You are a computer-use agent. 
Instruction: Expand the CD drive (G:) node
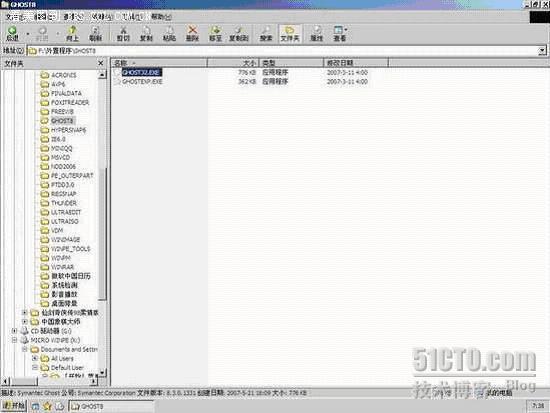click(x=14, y=331)
